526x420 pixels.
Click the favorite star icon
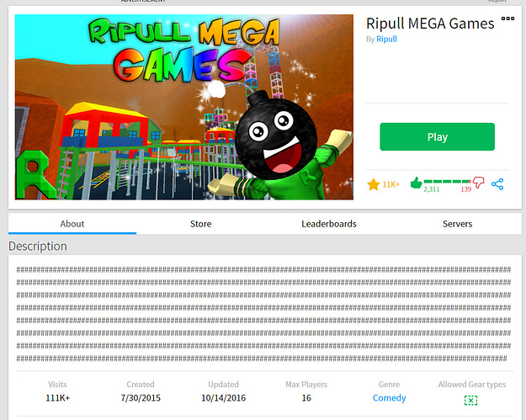[x=373, y=184]
